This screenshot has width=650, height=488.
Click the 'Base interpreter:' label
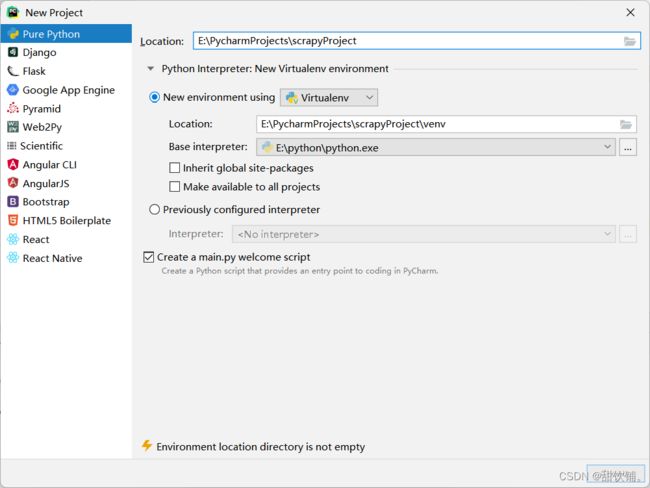[x=208, y=147]
